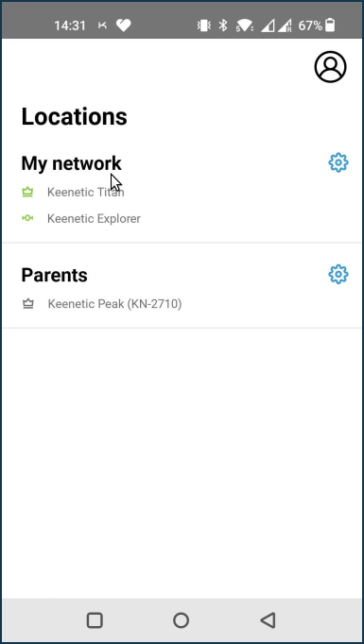Tap the Wi-Fi signal icon in status bar

[x=244, y=25]
